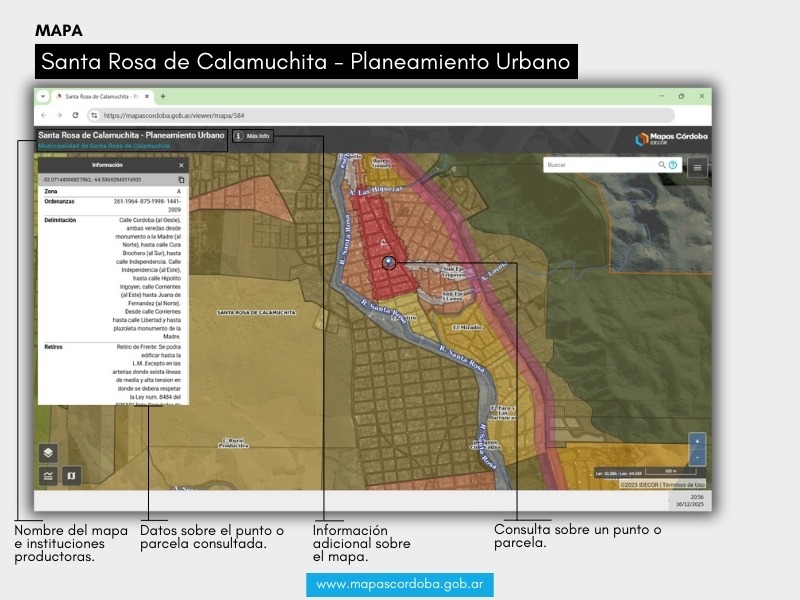The width and height of the screenshot is (800, 600).
Task: Expand the browser tab list chevron
Action: pyautogui.click(x=43, y=96)
